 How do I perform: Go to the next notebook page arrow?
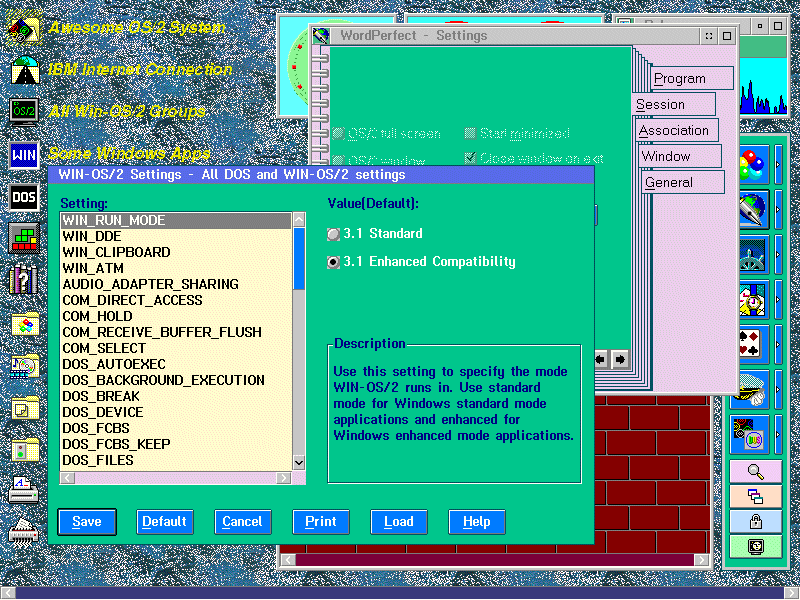(x=620, y=359)
